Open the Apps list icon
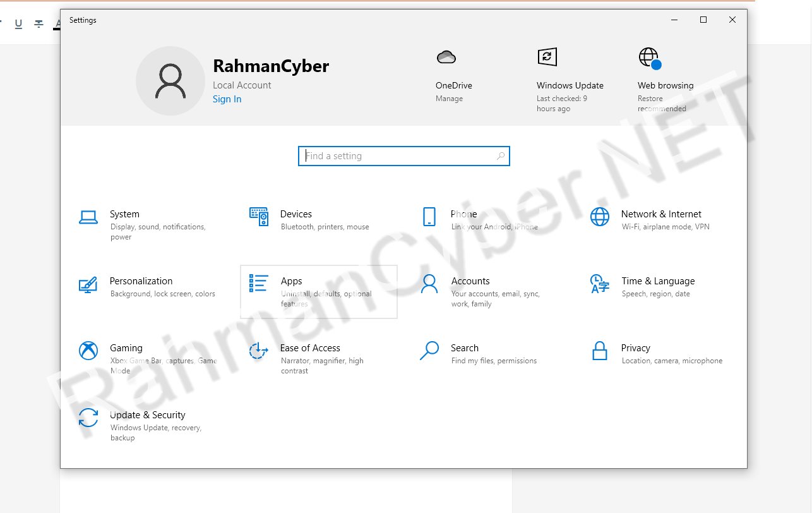Image resolution: width=812 pixels, height=513 pixels. point(259,283)
